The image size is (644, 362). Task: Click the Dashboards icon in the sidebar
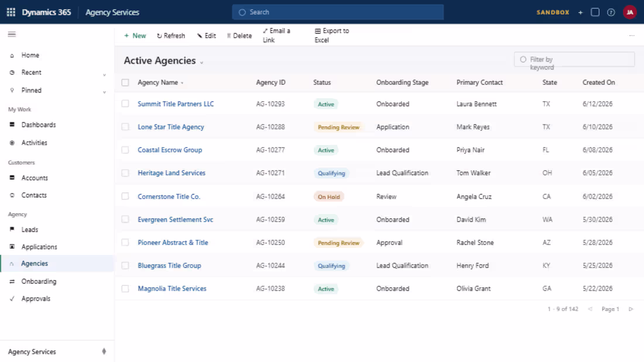tap(12, 125)
